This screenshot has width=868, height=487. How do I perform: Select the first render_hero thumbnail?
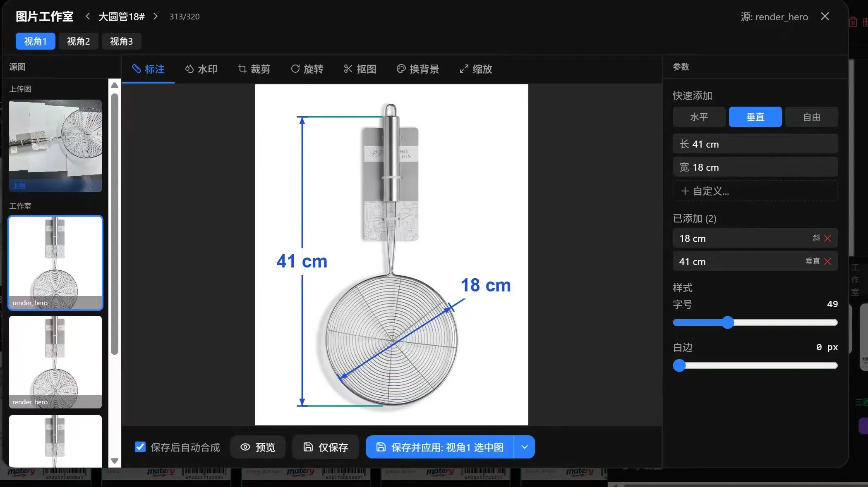[x=55, y=263]
